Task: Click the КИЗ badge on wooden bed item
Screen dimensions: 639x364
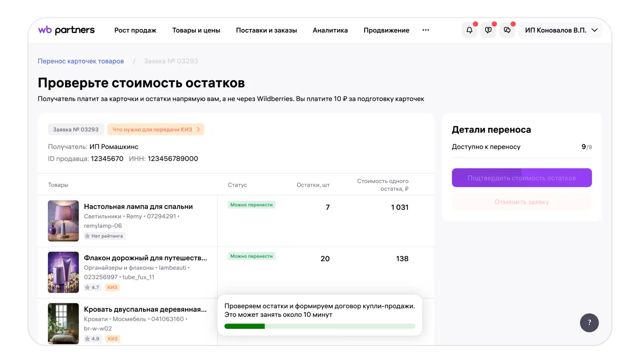Action: coord(113,339)
